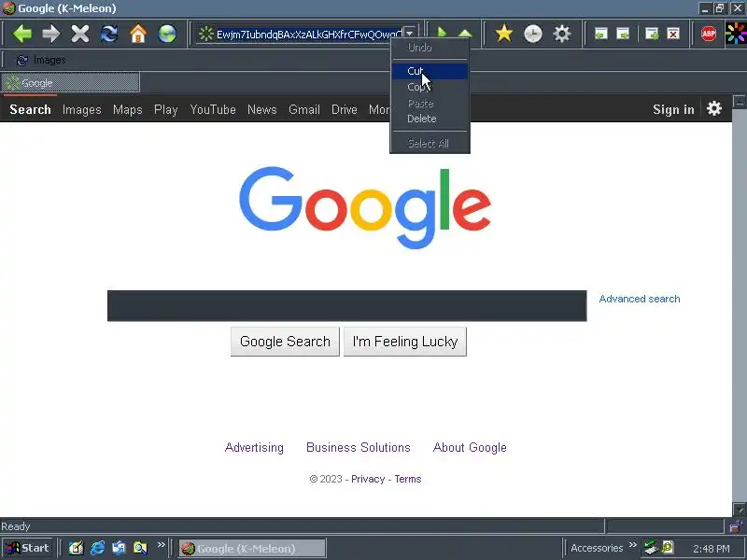The image size is (747, 560).
Task: Go back with the green left arrow
Action: coord(21,34)
